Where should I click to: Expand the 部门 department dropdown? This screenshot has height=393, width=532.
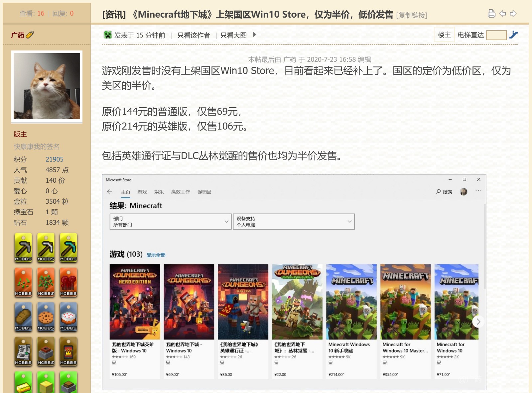pyautogui.click(x=171, y=222)
